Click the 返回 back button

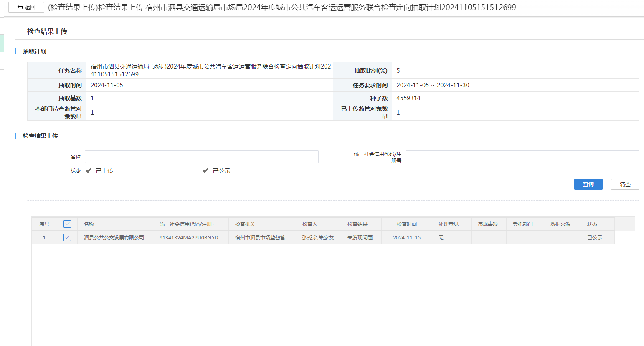point(26,7)
